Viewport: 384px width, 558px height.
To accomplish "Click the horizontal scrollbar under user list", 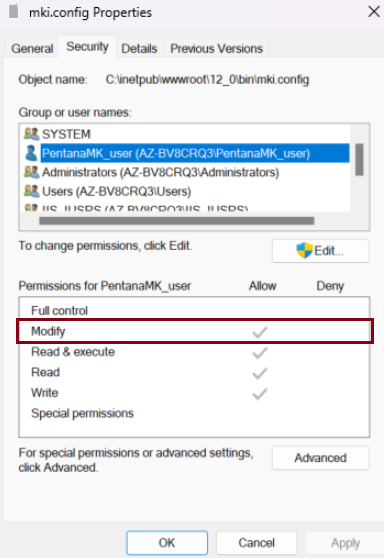I will pyautogui.click(x=177, y=221).
